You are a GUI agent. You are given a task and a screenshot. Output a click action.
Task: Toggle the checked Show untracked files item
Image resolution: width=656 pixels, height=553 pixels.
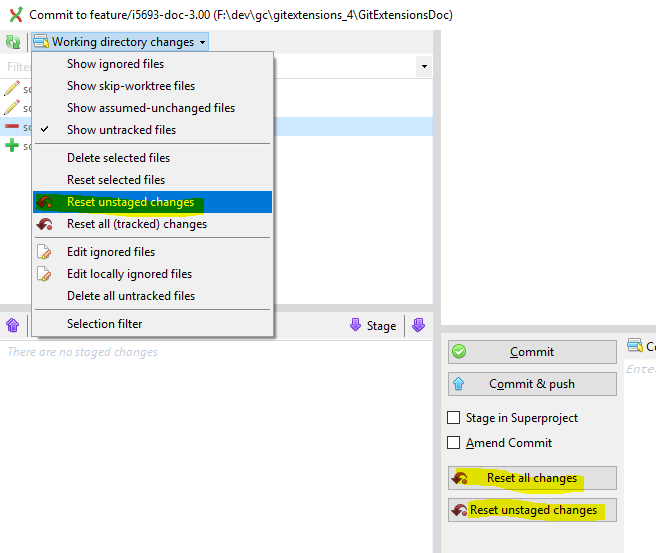[x=153, y=130]
